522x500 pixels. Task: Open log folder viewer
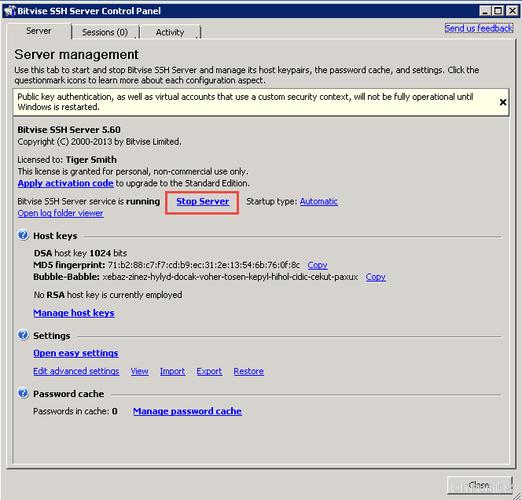click(60, 213)
